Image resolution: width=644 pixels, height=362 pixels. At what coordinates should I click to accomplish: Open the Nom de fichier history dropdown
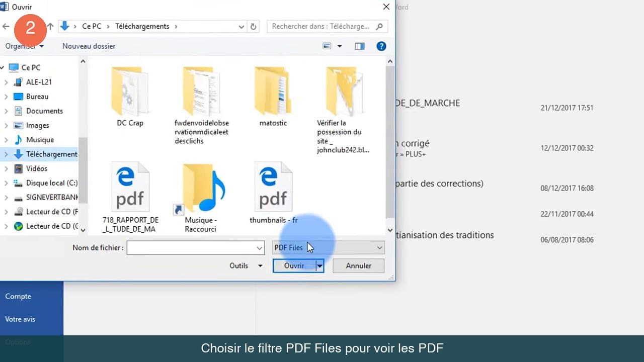(x=260, y=248)
